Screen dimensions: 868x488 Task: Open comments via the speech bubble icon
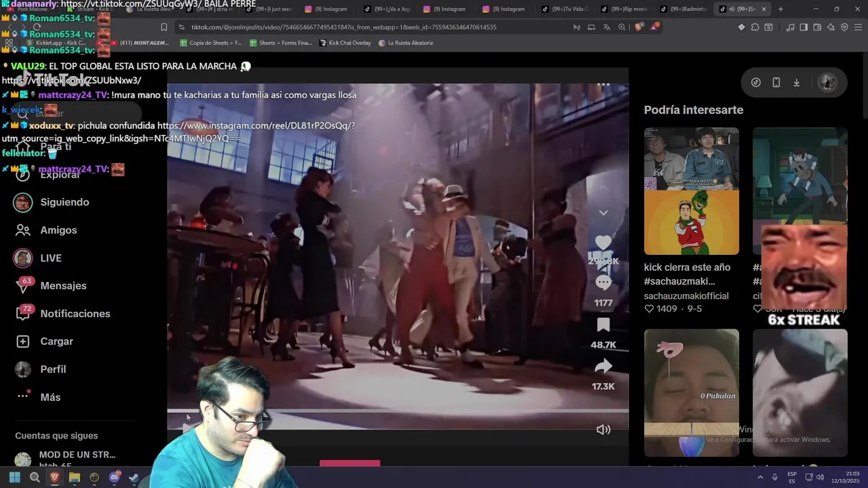point(603,283)
